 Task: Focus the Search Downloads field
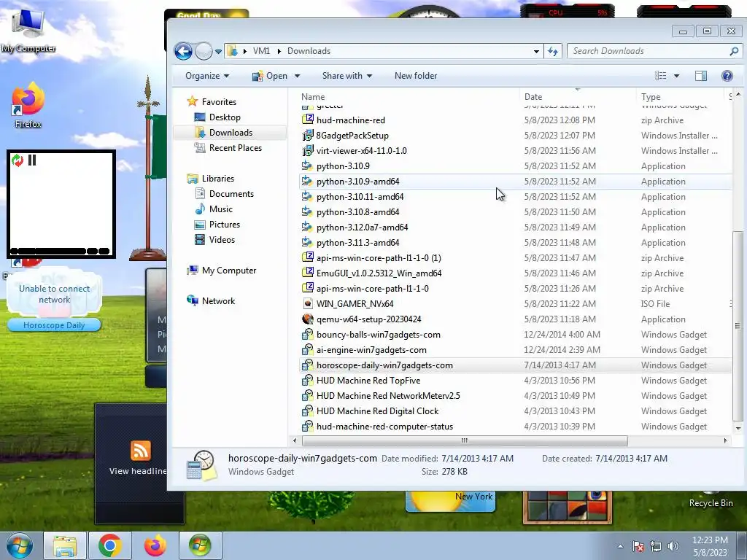pos(649,51)
